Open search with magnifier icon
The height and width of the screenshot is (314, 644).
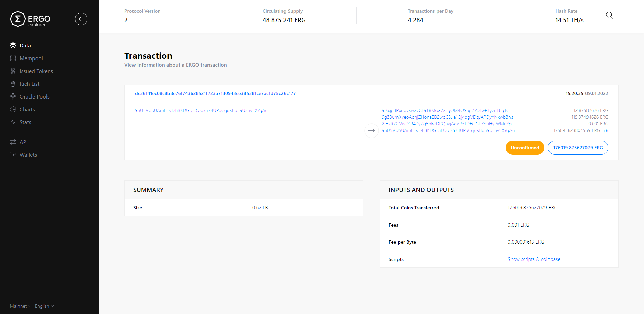[609, 15]
